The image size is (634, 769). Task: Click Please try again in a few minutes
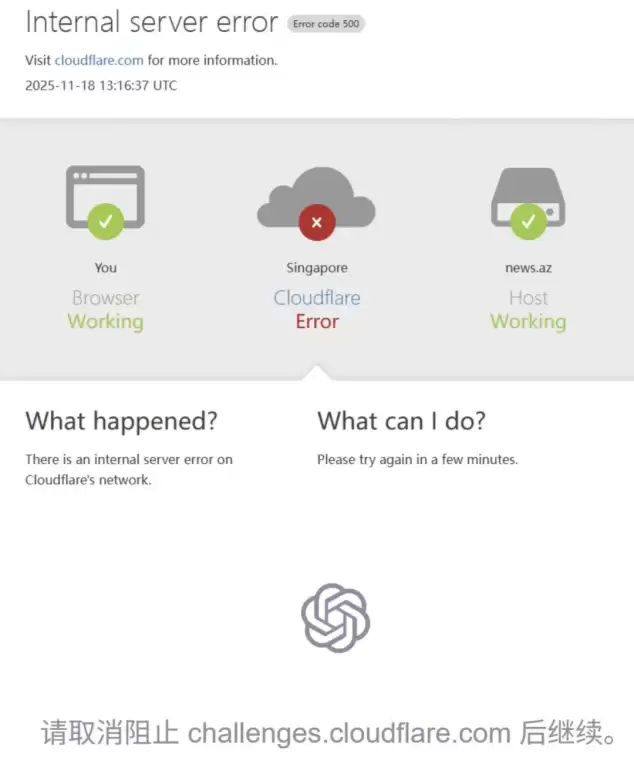coord(417,460)
